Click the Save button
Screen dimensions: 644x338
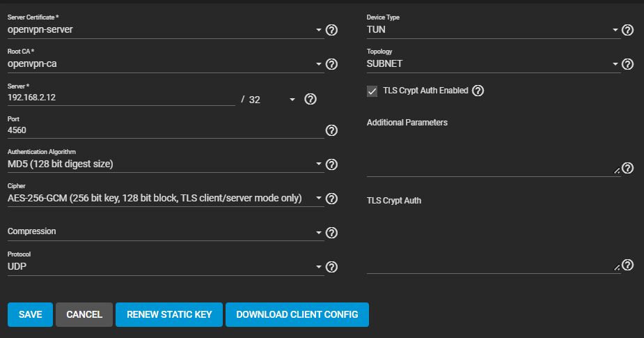pos(30,314)
